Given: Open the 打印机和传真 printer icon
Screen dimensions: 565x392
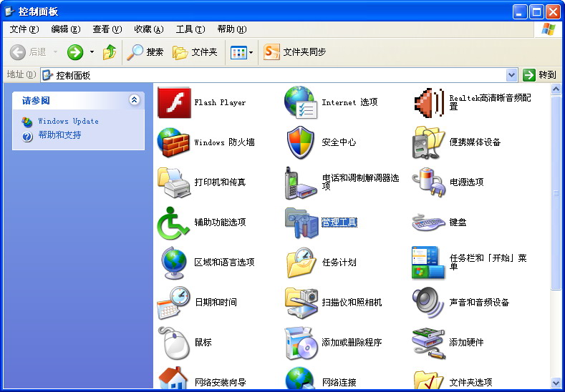Looking at the screenshot, I should pos(174,182).
